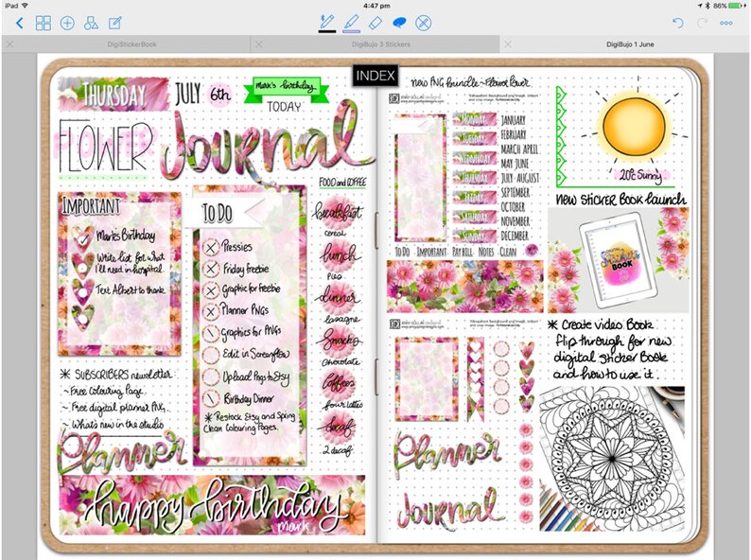Tap the sun weather drawing

[634, 127]
